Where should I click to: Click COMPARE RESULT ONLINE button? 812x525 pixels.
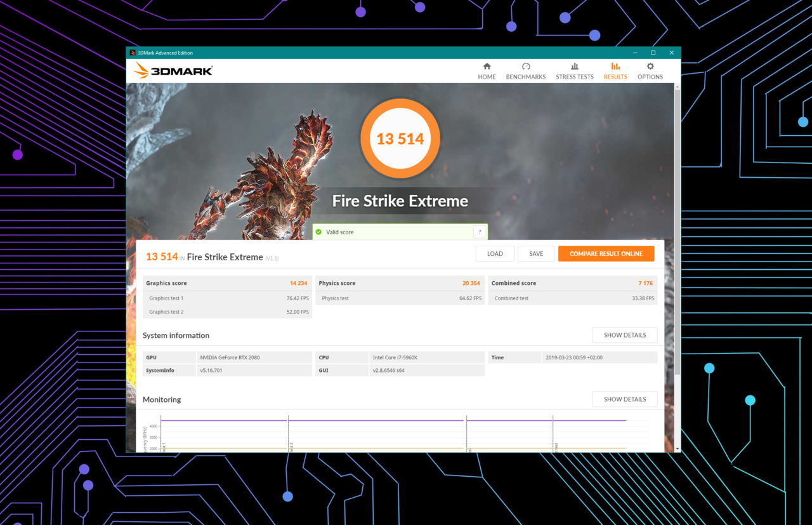[606, 254]
